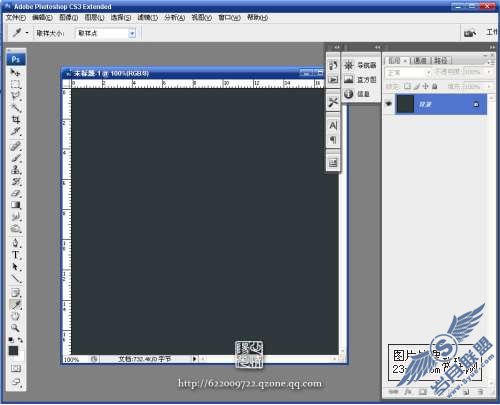Image resolution: width=500 pixels, height=405 pixels.
Task: Reset to default colors icon
Action: click(11, 340)
